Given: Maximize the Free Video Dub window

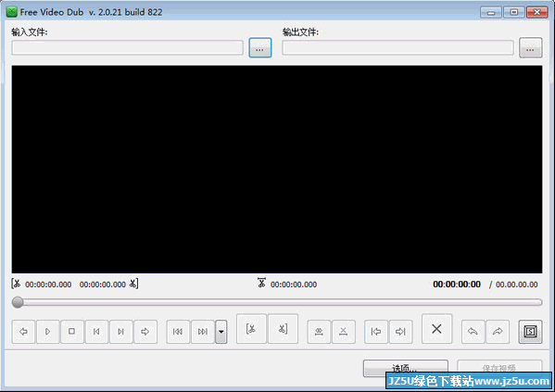Looking at the screenshot, I should 514,12.
